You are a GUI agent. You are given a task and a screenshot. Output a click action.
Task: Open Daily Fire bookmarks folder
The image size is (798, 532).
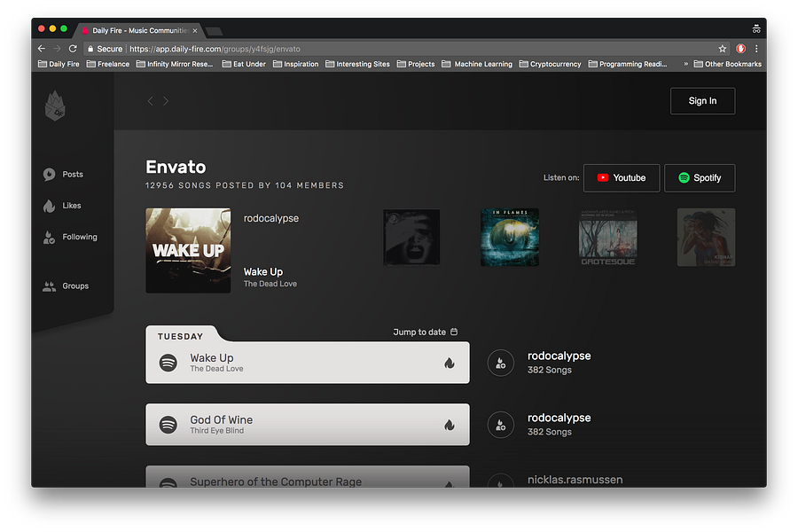pos(59,64)
